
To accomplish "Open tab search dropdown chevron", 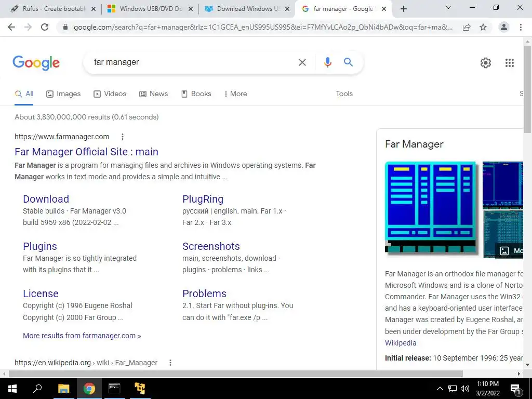I will 448,7.
